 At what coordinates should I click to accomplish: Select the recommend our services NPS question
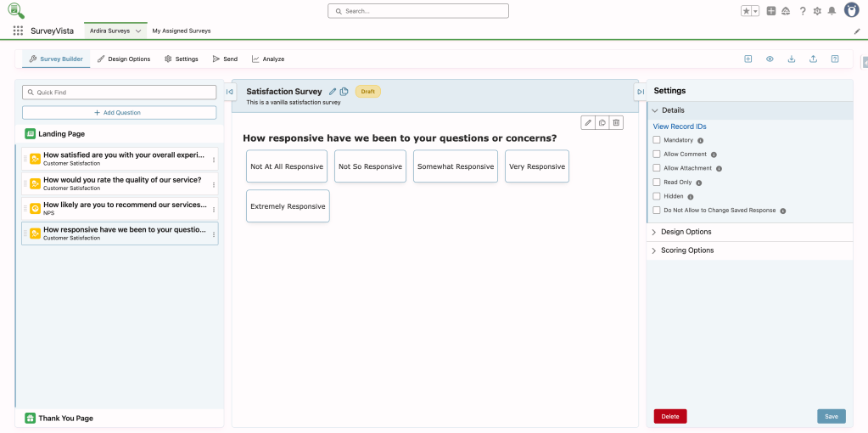[x=120, y=208]
